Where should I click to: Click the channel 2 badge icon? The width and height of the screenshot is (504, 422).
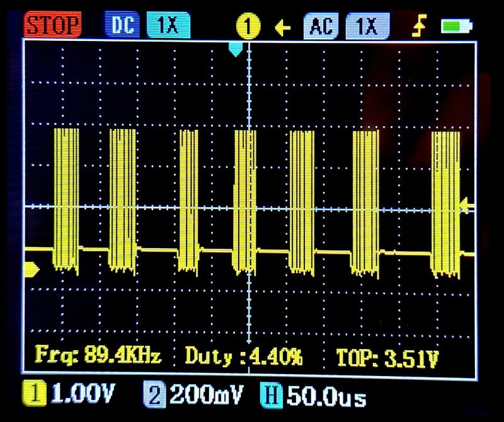click(x=153, y=396)
